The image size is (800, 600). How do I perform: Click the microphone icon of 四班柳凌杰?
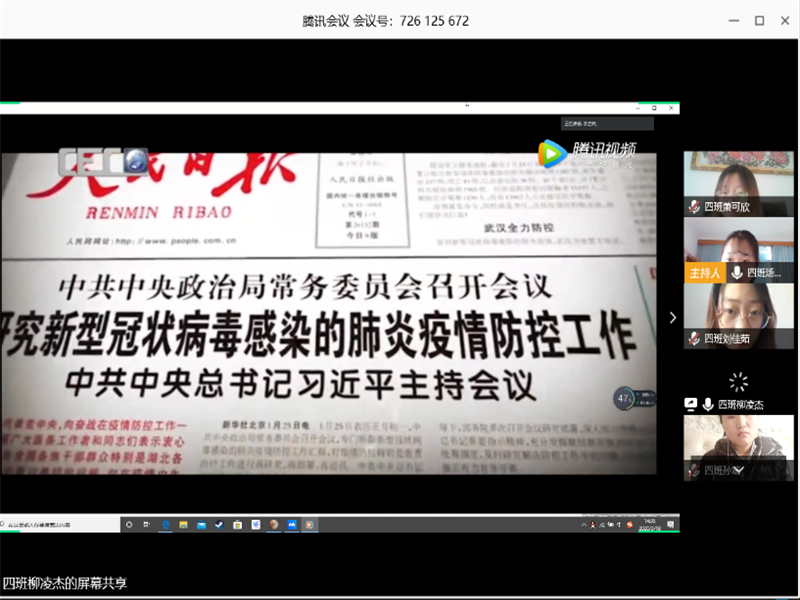708,405
